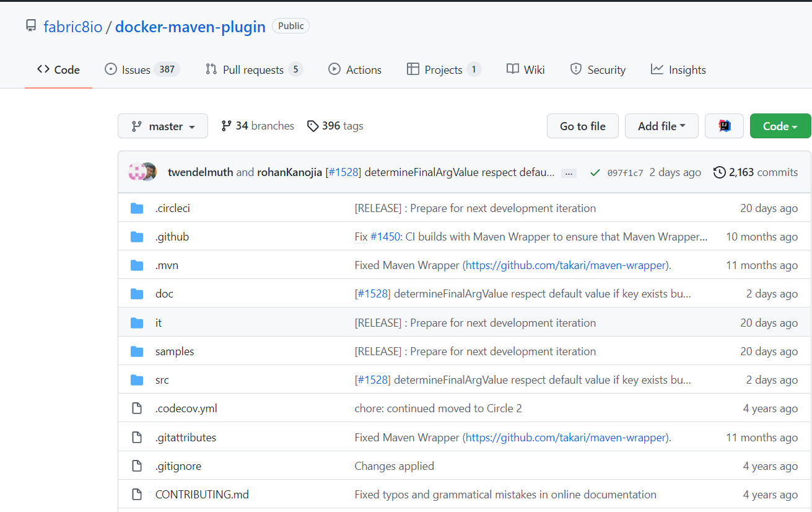Viewport: 812px width, 512px height.
Task: Open the Issues tab showing 387
Action: pos(132,69)
